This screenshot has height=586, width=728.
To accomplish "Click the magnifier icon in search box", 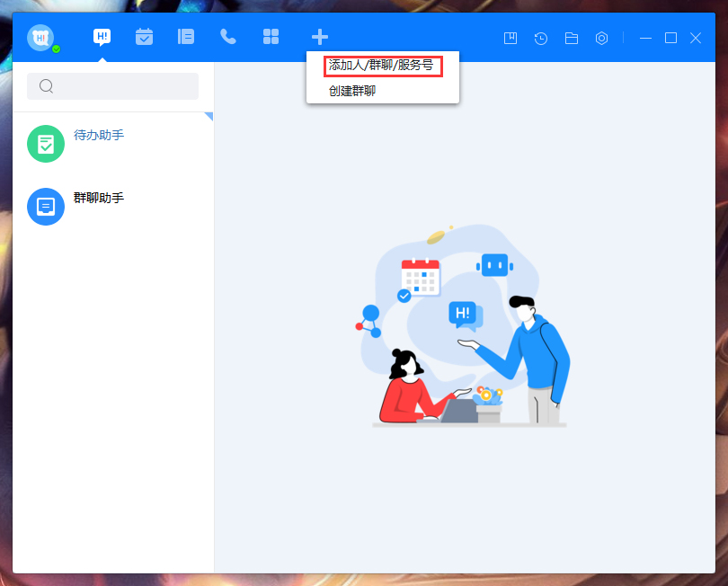I will pos(46,85).
